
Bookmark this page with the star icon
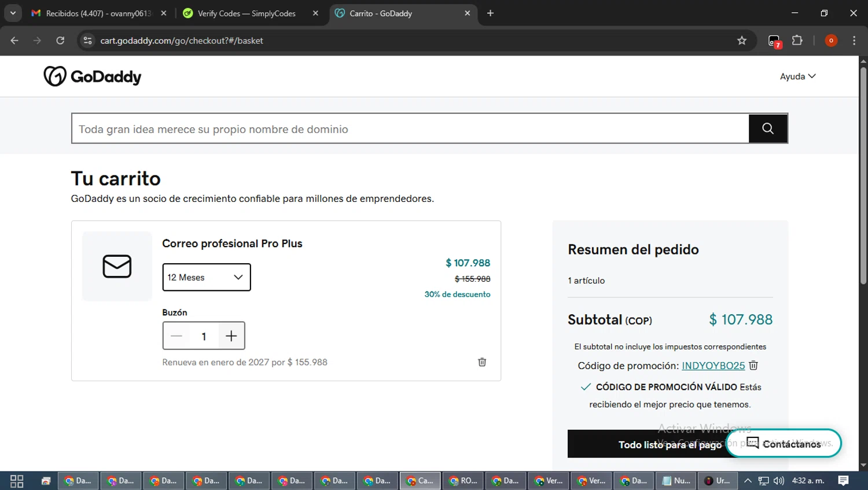tap(742, 40)
